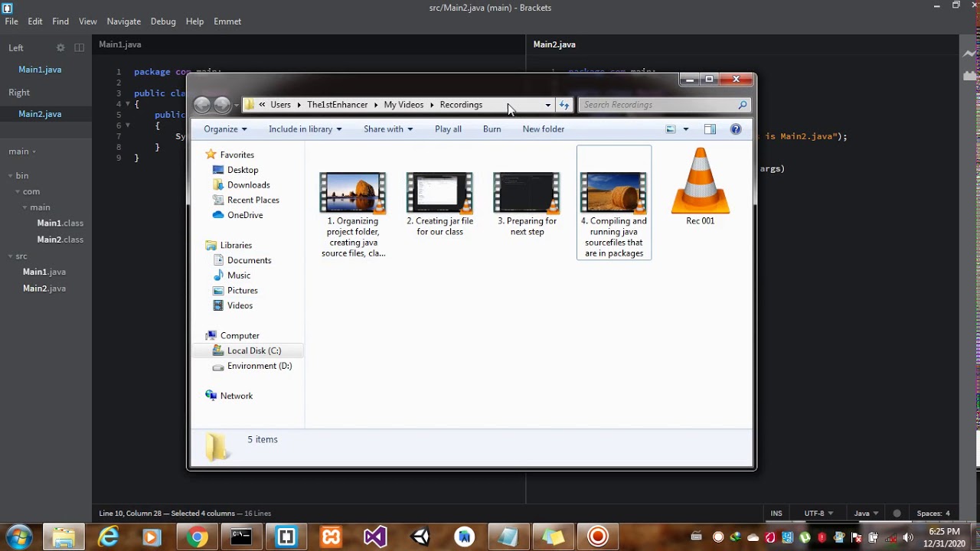Open the View menu in Brackets
Viewport: 980px width, 551px height.
88,21
